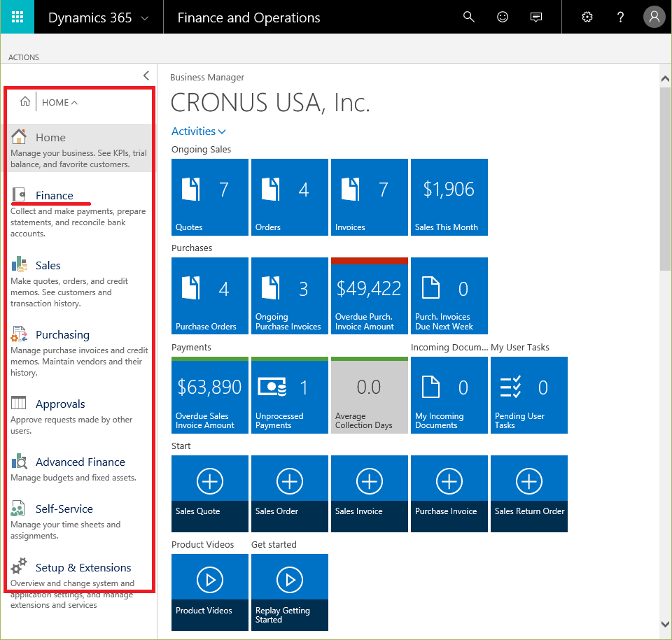Open the user account avatar
The width and height of the screenshot is (672, 640).
coord(654,17)
